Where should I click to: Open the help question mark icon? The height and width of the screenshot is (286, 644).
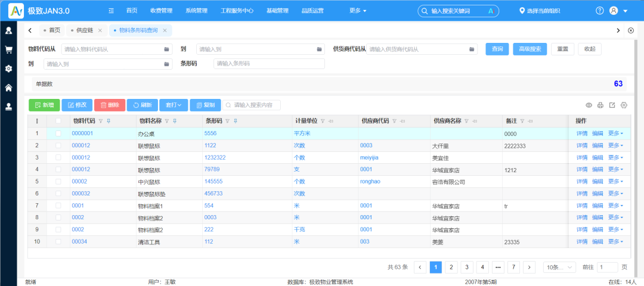(600, 11)
